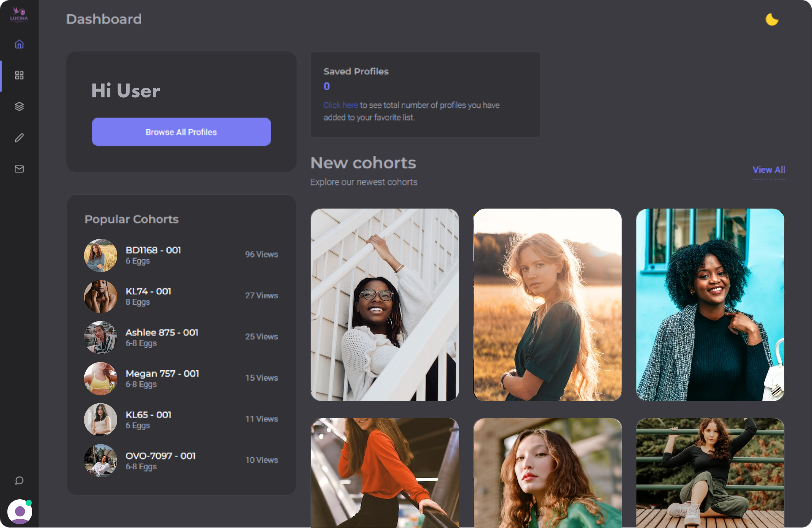The width and height of the screenshot is (812, 528).
Task: Select the stacked layers icon in sidebar
Action: click(19, 107)
